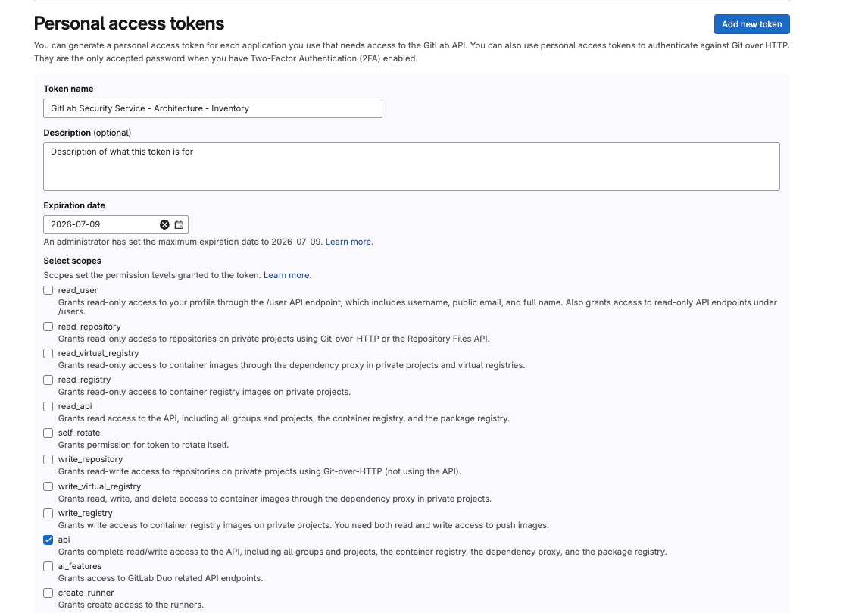
Task: Enable the self_rotate scope
Action: click(x=48, y=433)
